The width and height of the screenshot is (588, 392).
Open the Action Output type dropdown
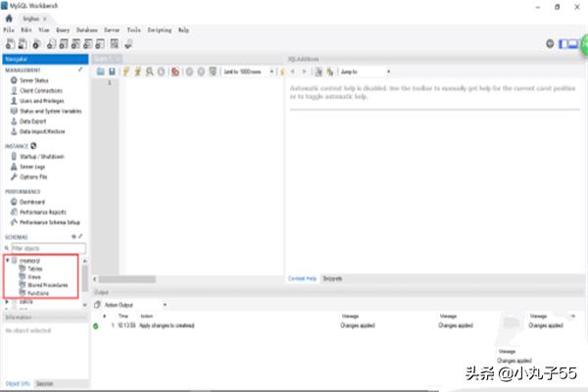coord(135,305)
